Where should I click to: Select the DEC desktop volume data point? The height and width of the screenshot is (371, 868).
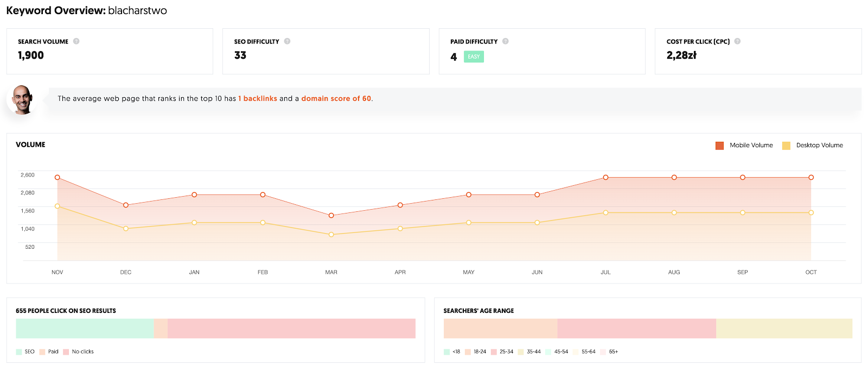click(126, 229)
